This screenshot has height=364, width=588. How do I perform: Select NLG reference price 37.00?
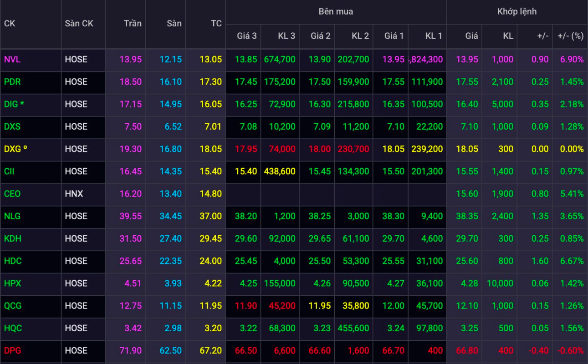[x=211, y=216]
